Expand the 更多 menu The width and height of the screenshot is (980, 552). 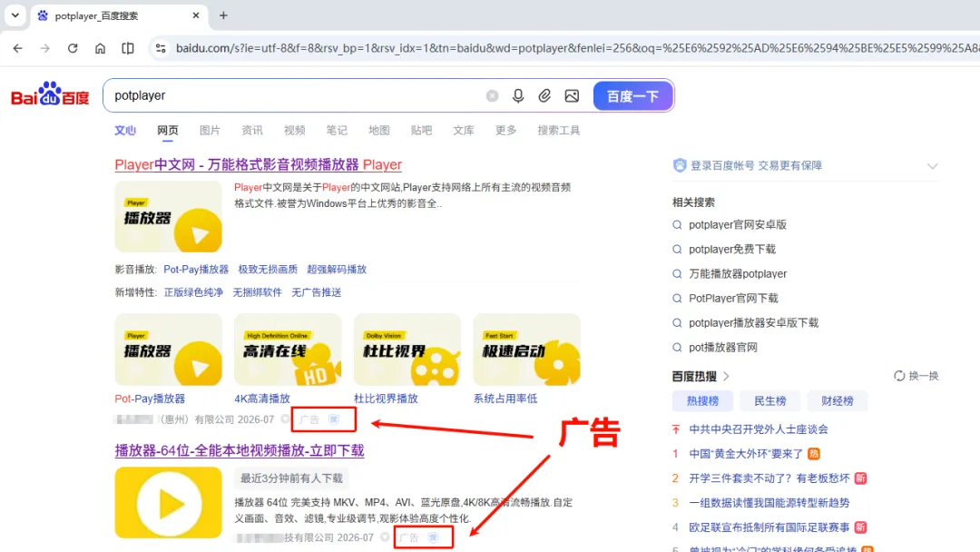(x=505, y=130)
